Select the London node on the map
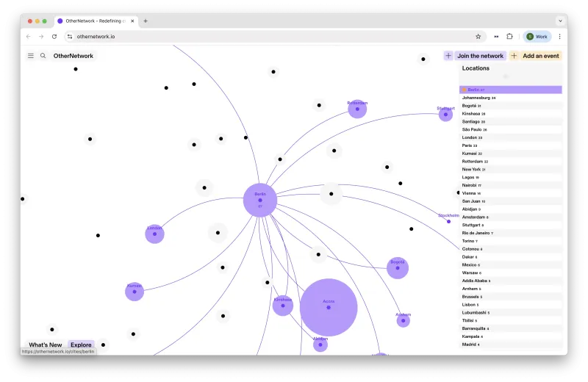588x382 pixels. point(154,234)
